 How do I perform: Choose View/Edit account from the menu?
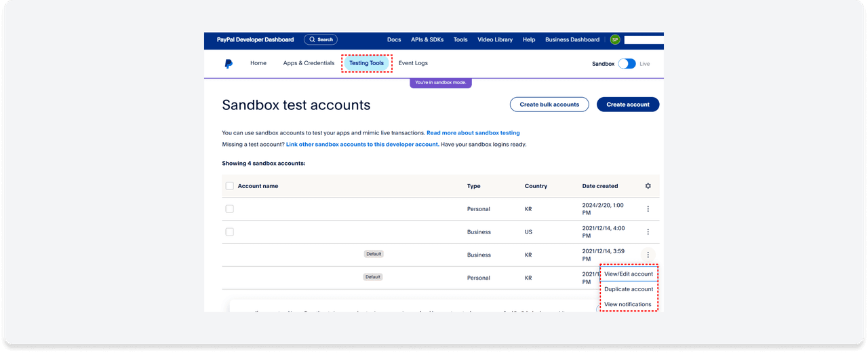(629, 274)
